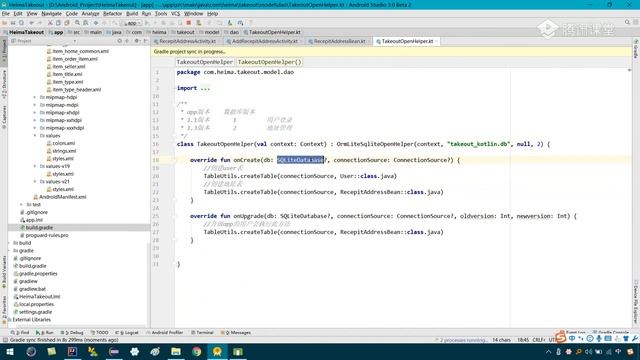Open the Refactor menu

pyautogui.click(x=112, y=13)
